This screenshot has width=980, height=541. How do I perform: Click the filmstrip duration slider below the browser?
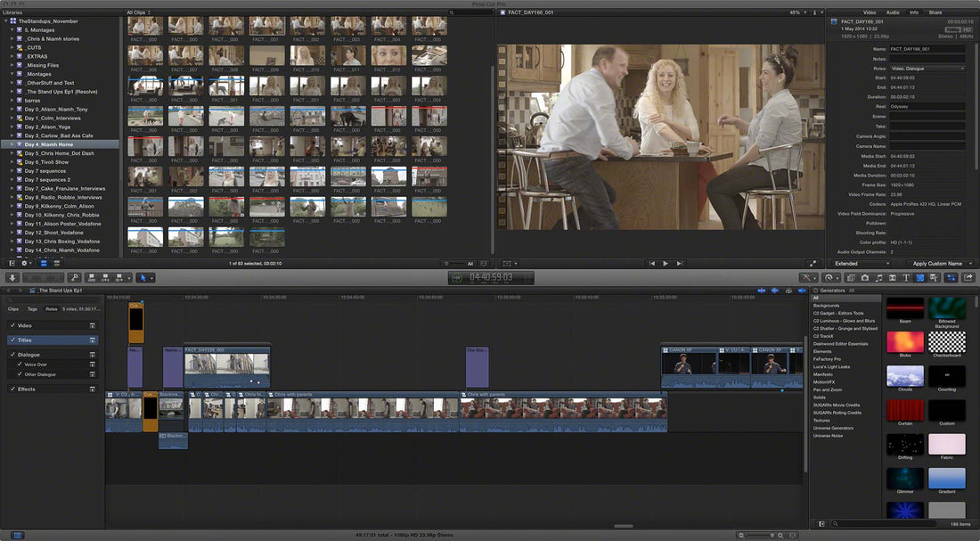445,262
